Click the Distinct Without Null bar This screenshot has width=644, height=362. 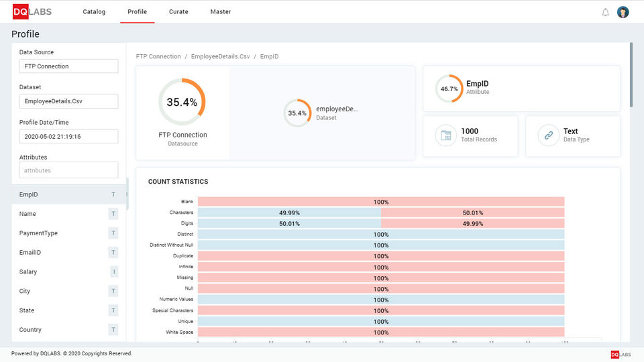coord(381,245)
